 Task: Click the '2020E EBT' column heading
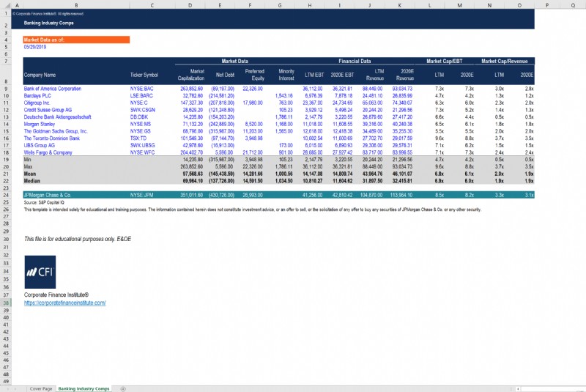click(342, 75)
